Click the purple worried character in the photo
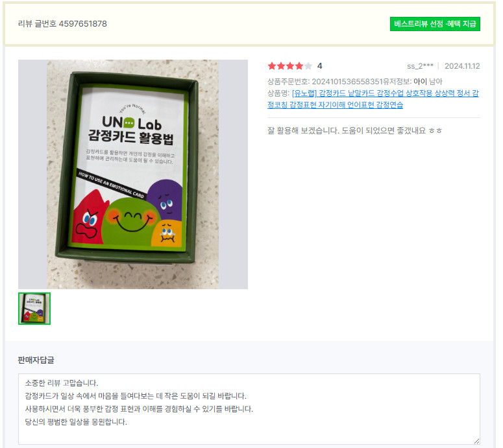503x448 pixels. [x=166, y=199]
